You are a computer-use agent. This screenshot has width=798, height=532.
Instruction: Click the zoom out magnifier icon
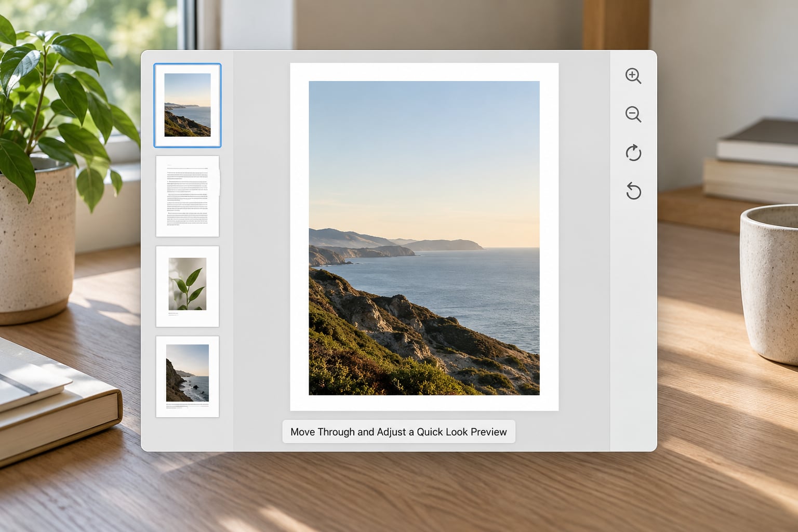[x=633, y=114]
